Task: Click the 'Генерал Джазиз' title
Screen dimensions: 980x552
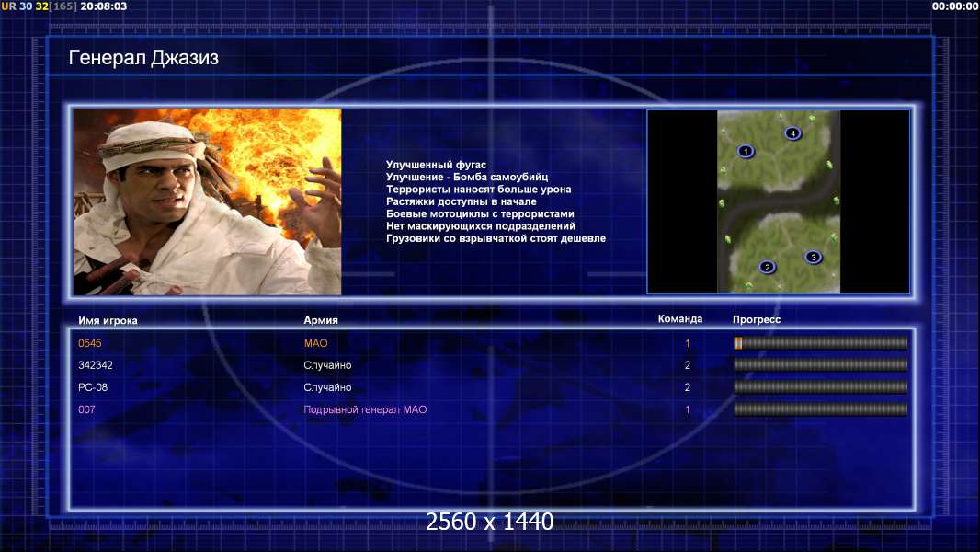Action: click(x=143, y=58)
